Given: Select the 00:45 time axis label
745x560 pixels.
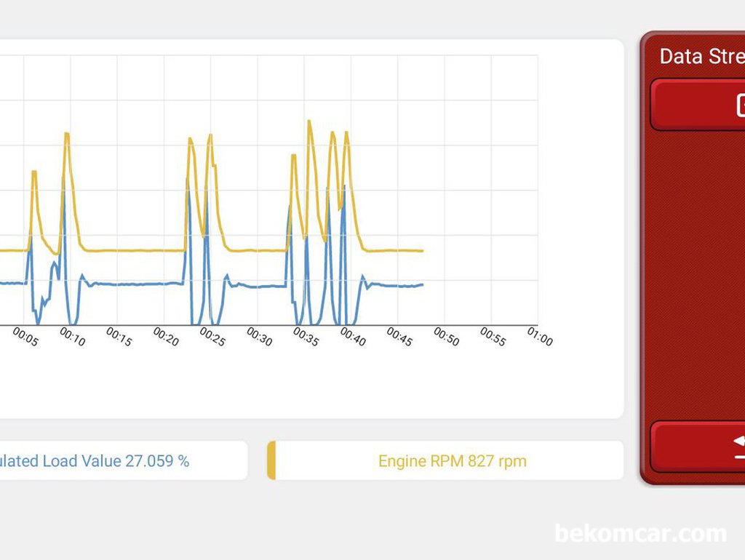Looking at the screenshot, I should point(399,336).
